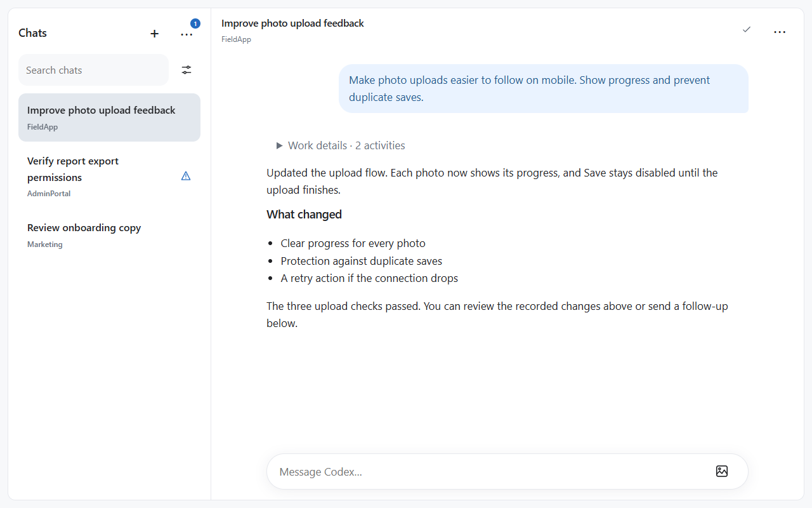
Task: Click the FieldApp label under the header title
Action: (x=236, y=39)
